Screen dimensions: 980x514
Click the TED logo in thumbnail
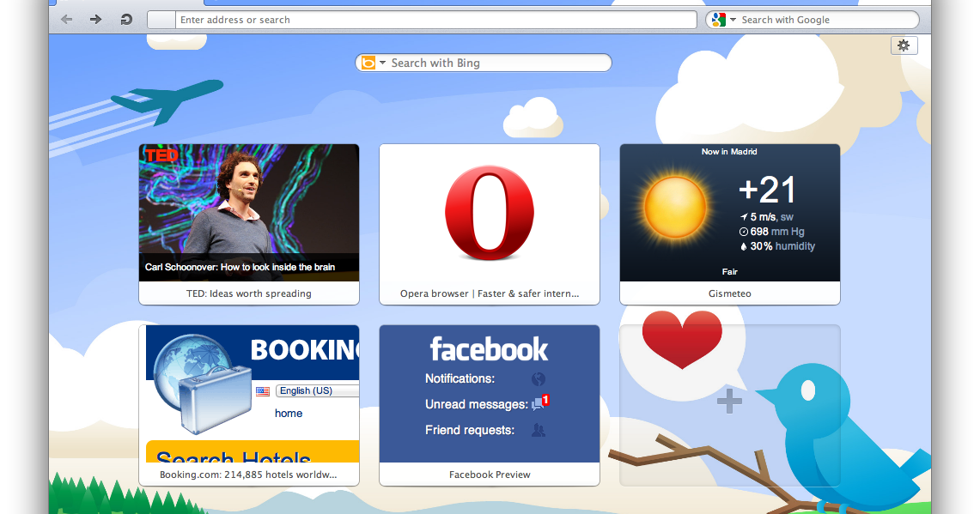[x=161, y=155]
